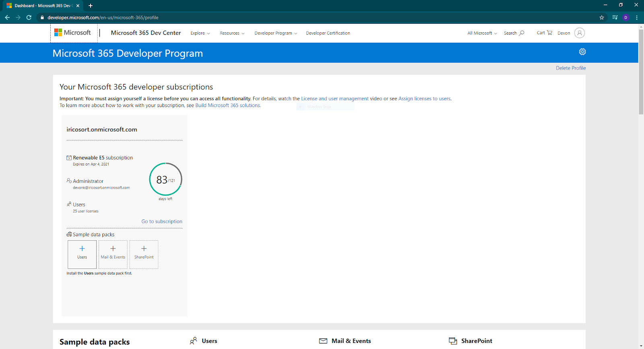Image resolution: width=644 pixels, height=349 pixels.
Task: Install the Users sample data pack
Action: pos(82,254)
